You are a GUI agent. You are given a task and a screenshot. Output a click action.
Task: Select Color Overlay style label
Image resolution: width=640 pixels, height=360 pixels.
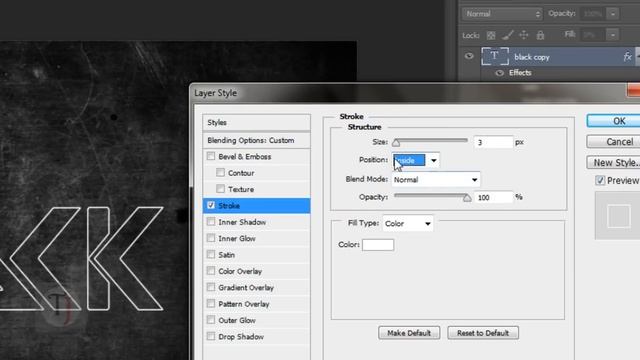click(240, 271)
